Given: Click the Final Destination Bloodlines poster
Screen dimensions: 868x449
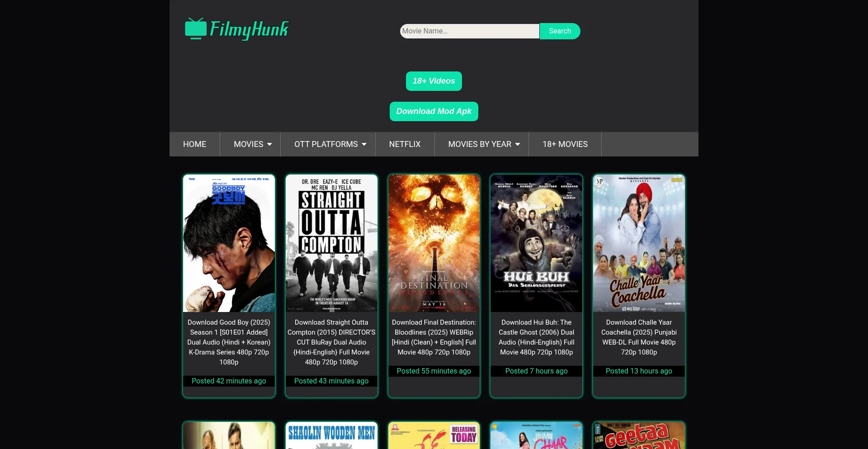Looking at the screenshot, I should (434, 243).
